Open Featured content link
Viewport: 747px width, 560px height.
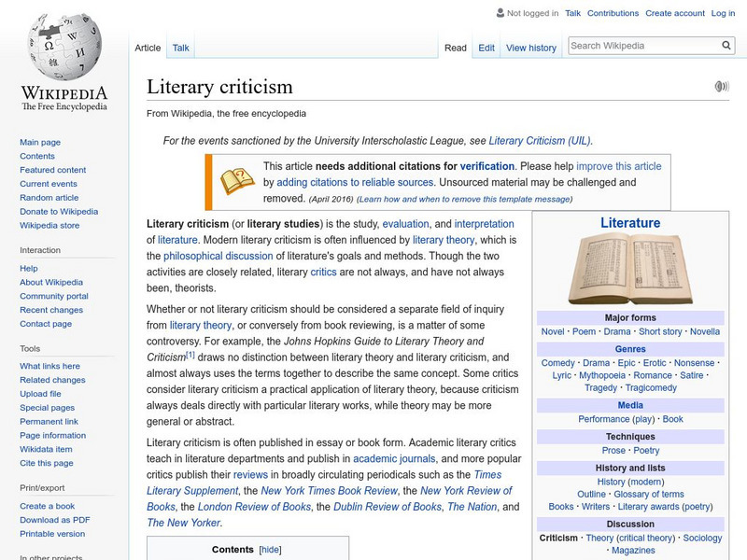tap(53, 170)
